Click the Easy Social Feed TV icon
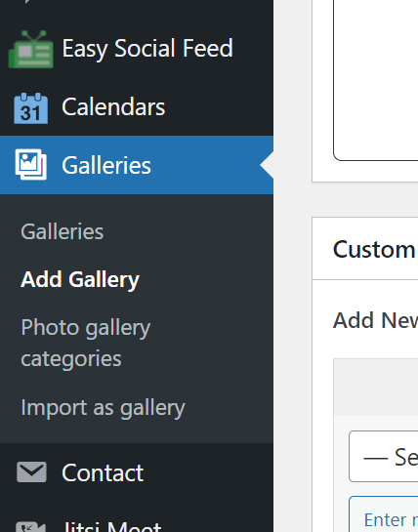The height and width of the screenshot is (532, 418). point(30,49)
